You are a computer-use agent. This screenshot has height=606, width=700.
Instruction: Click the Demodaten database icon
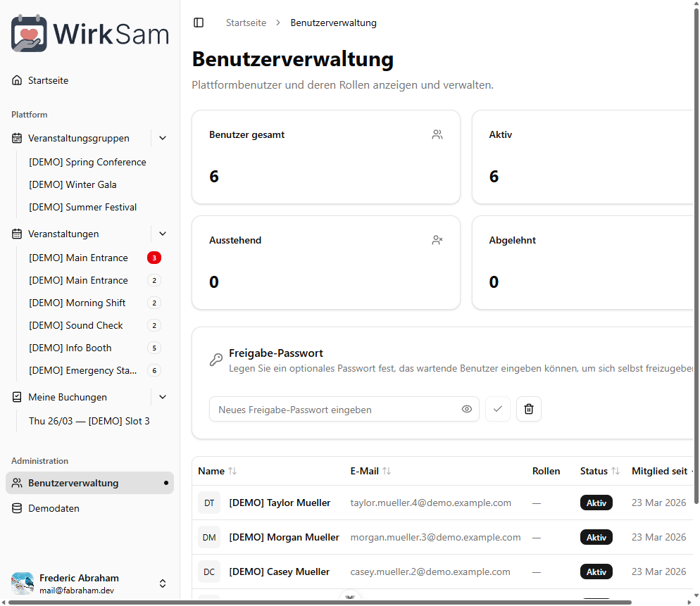pos(17,508)
